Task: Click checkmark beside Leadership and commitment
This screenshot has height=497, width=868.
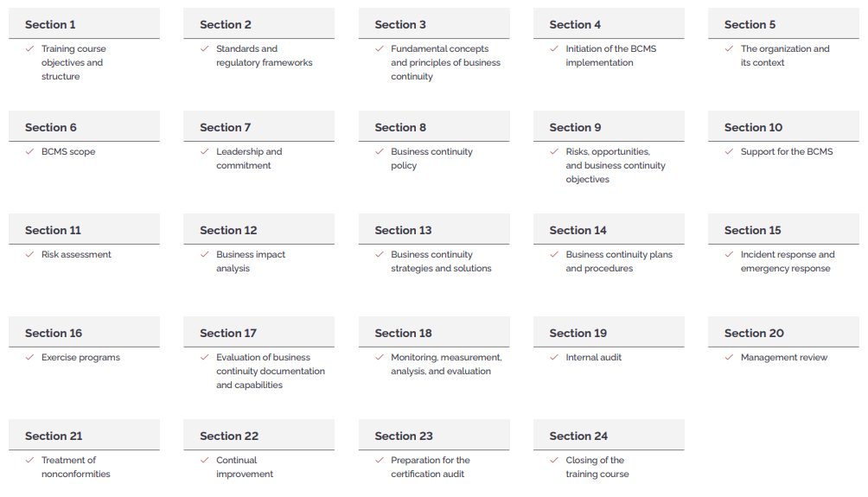Action: tap(205, 151)
